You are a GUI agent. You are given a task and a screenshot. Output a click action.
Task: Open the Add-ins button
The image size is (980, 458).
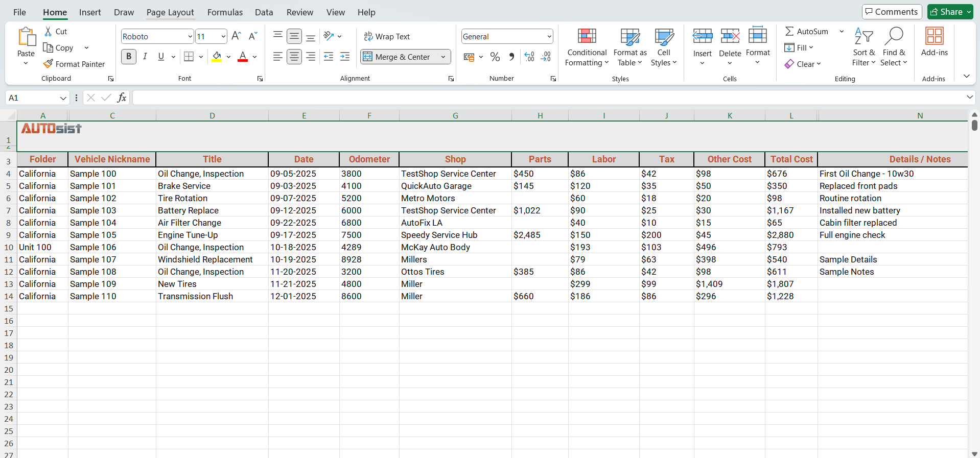pyautogui.click(x=934, y=41)
